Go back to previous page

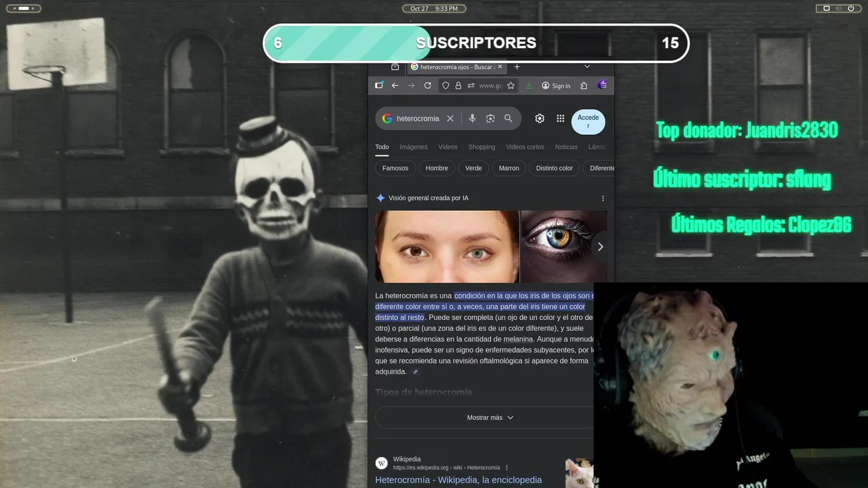tap(395, 85)
